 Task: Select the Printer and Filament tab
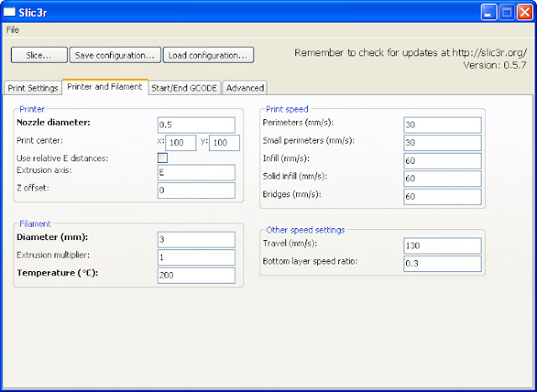pos(105,86)
